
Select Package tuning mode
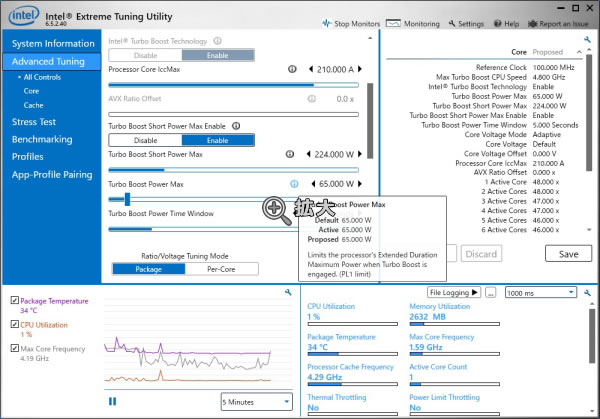[148, 269]
